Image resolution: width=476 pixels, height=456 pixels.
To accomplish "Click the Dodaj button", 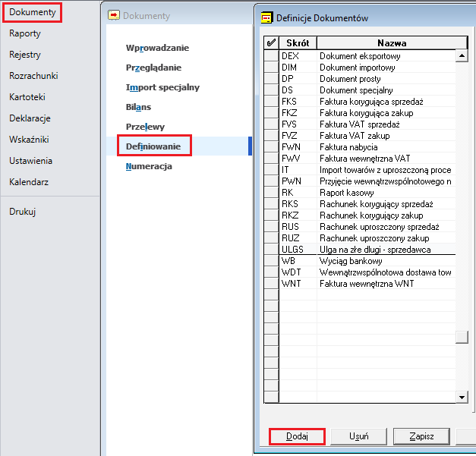I will point(297,436).
